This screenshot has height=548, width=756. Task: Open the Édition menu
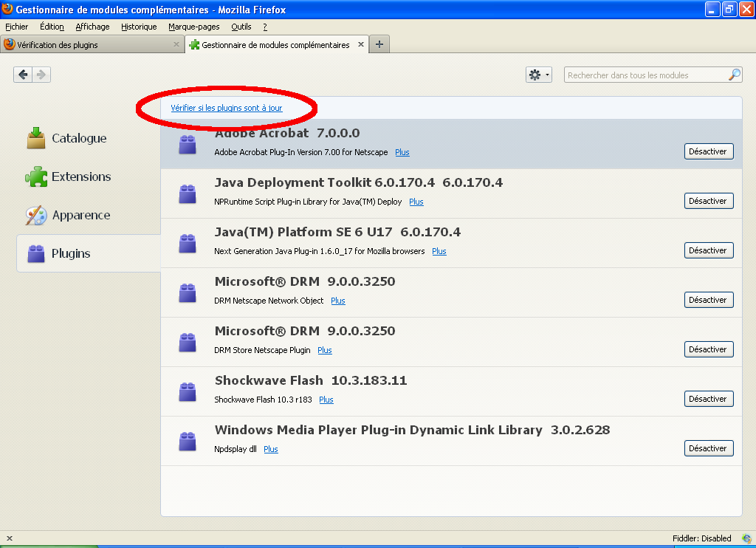(52, 27)
